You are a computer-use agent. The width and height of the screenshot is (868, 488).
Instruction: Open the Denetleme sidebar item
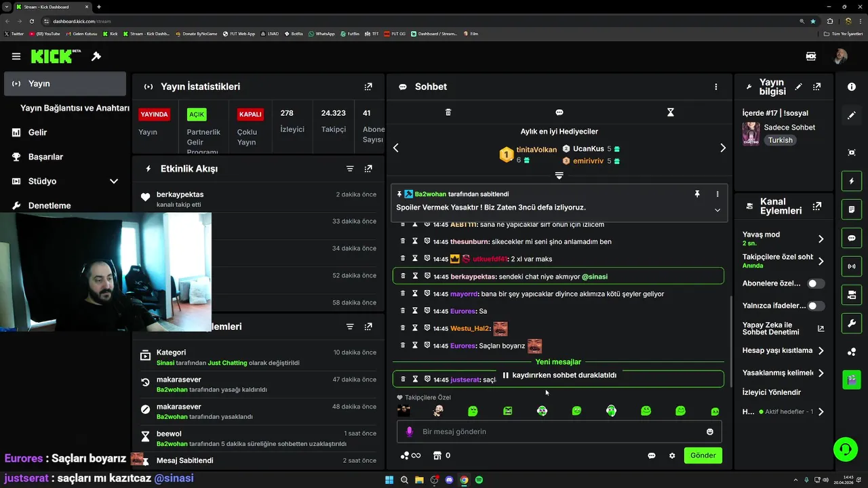[x=50, y=205]
